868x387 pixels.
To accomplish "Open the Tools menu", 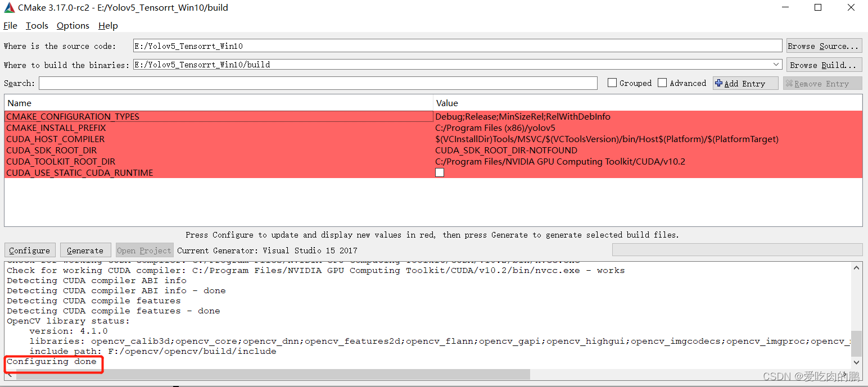I will 37,26.
